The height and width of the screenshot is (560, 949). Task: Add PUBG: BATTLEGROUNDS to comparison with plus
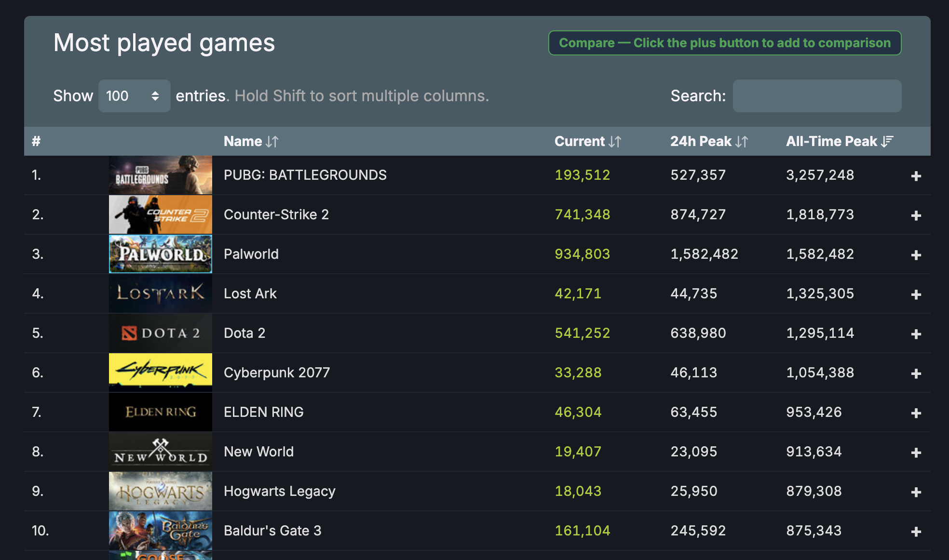(x=916, y=176)
